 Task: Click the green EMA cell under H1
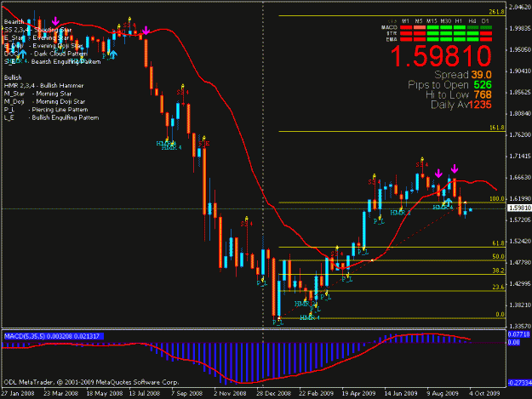point(459,40)
